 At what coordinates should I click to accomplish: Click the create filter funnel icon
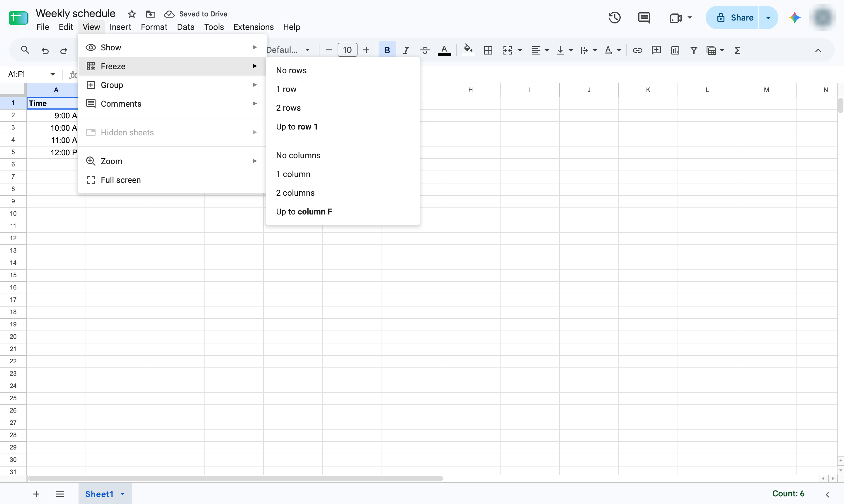coord(694,50)
